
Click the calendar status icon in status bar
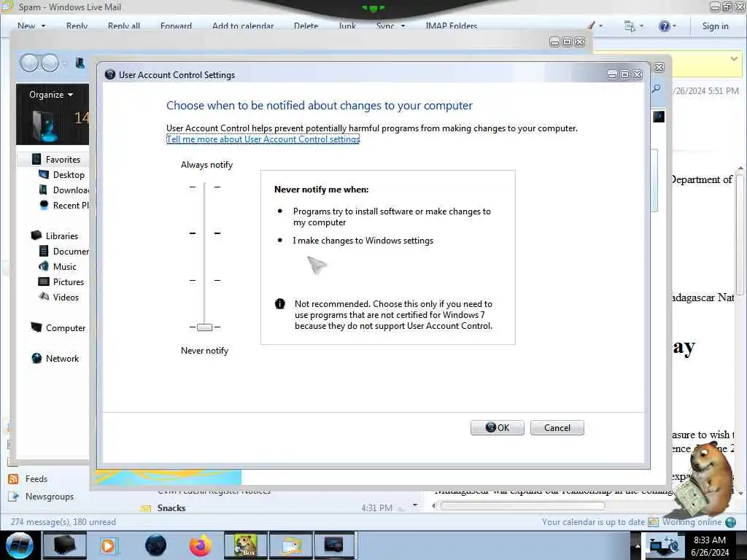pyautogui.click(x=653, y=522)
